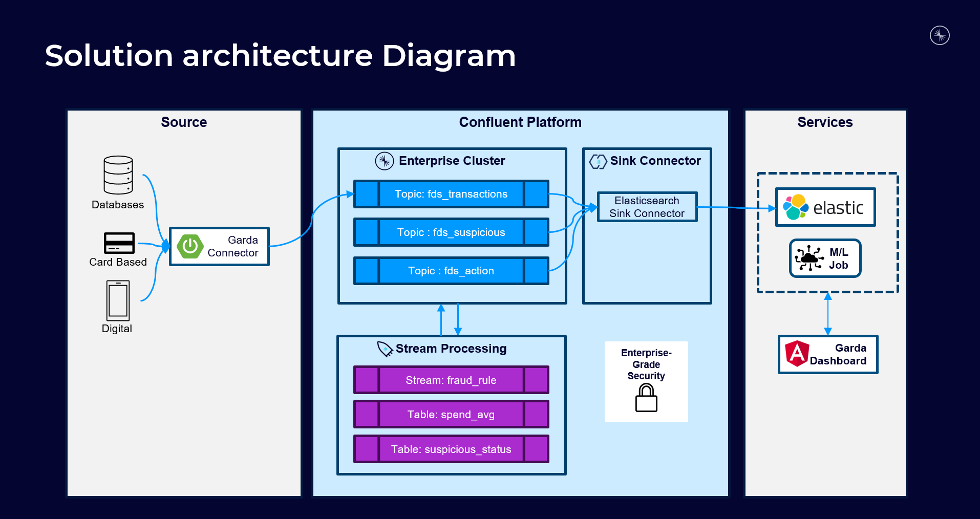Viewport: 980px width, 519px height.
Task: Click the Digital smartphone icon
Action: click(x=118, y=300)
